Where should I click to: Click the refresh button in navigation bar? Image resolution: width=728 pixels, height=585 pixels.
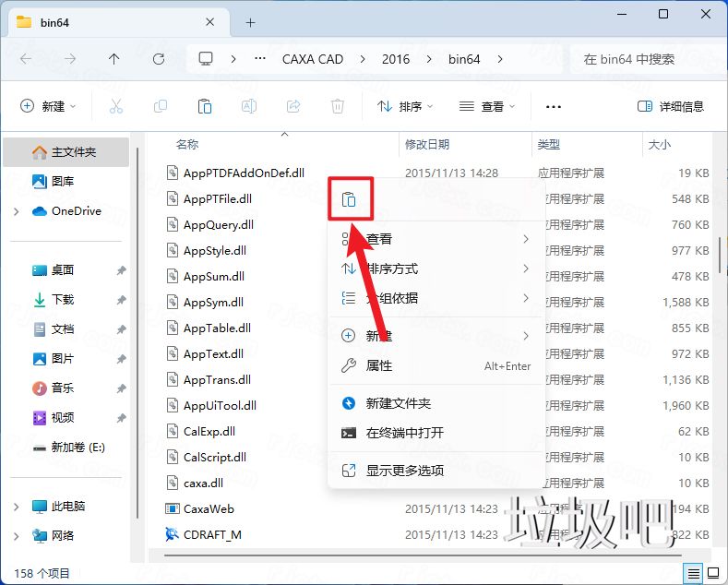click(x=159, y=58)
